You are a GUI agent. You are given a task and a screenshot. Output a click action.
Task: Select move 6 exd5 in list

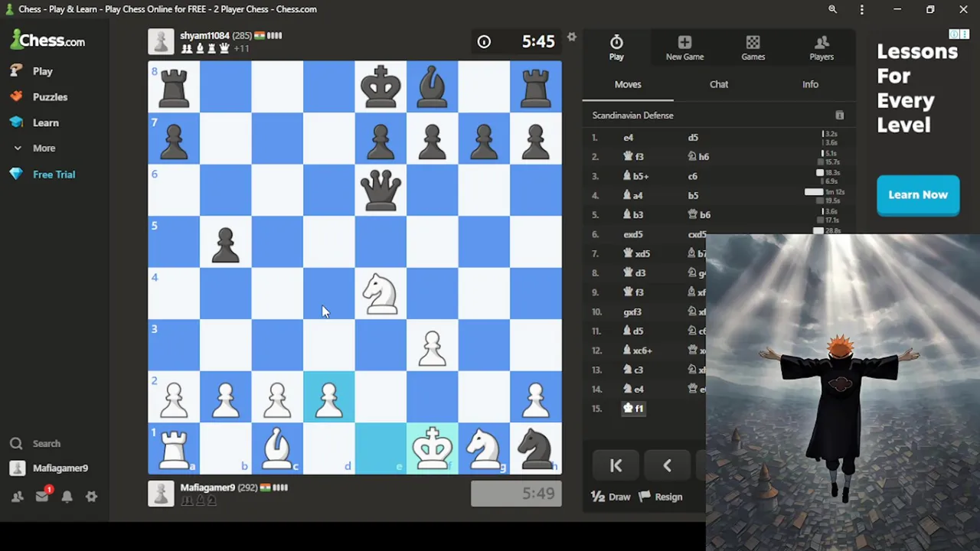633,234
